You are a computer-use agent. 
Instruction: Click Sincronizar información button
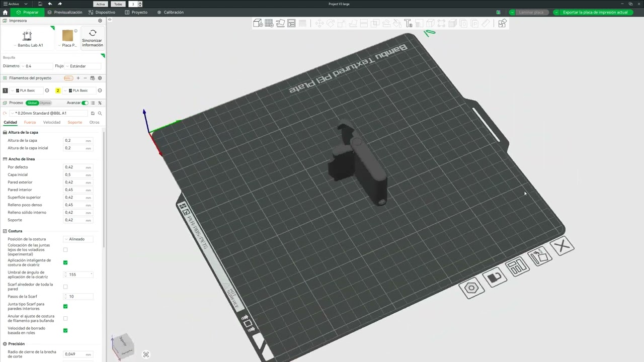93,38
